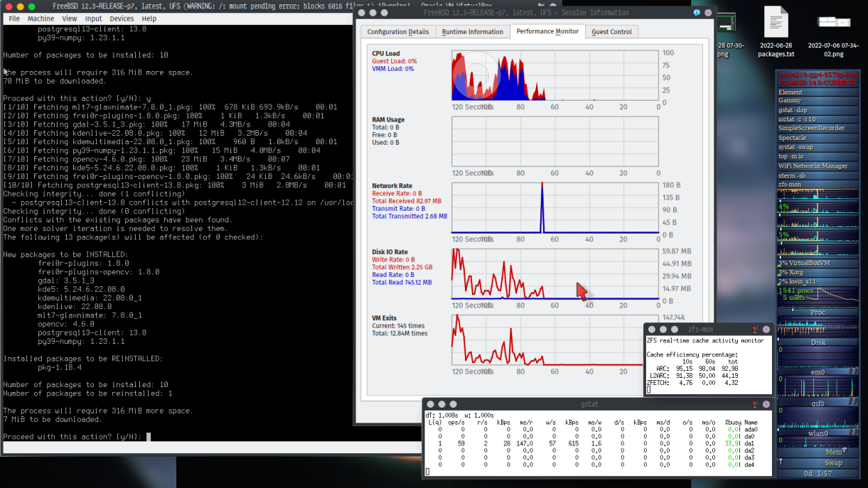Launch Spectacle from the monitor panel
This screenshot has height=488, width=868.
click(x=818, y=138)
